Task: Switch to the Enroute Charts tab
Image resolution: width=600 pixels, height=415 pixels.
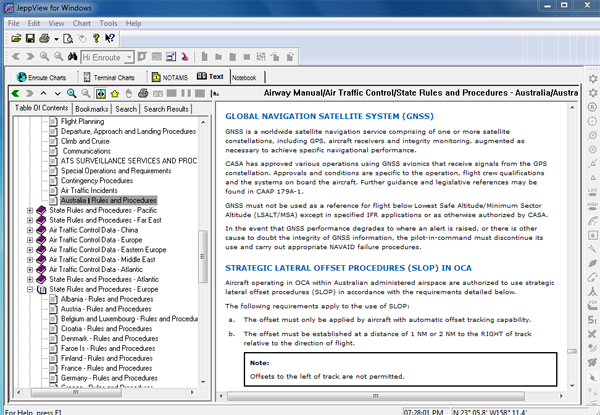Action: 41,77
